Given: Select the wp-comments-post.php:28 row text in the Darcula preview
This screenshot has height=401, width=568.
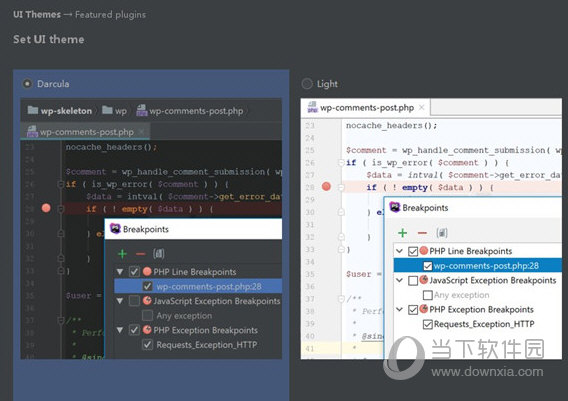Looking at the screenshot, I should pos(209,287).
